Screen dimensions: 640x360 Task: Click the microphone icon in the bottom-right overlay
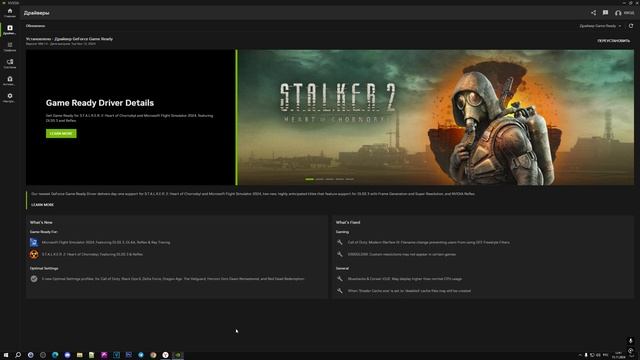click(631, 341)
